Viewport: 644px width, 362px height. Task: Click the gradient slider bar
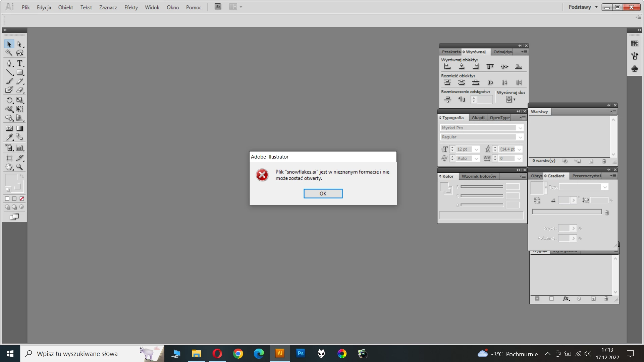567,212
